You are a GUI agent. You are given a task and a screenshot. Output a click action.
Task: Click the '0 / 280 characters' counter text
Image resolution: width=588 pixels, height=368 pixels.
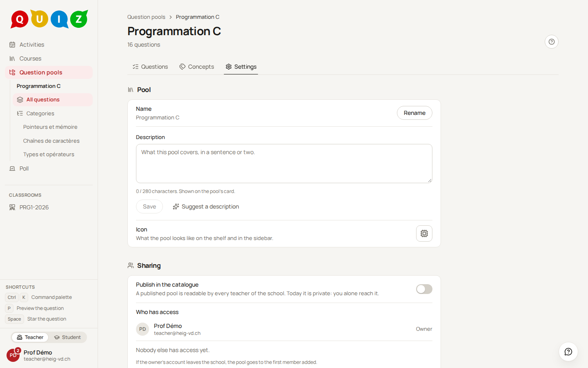pos(156,191)
